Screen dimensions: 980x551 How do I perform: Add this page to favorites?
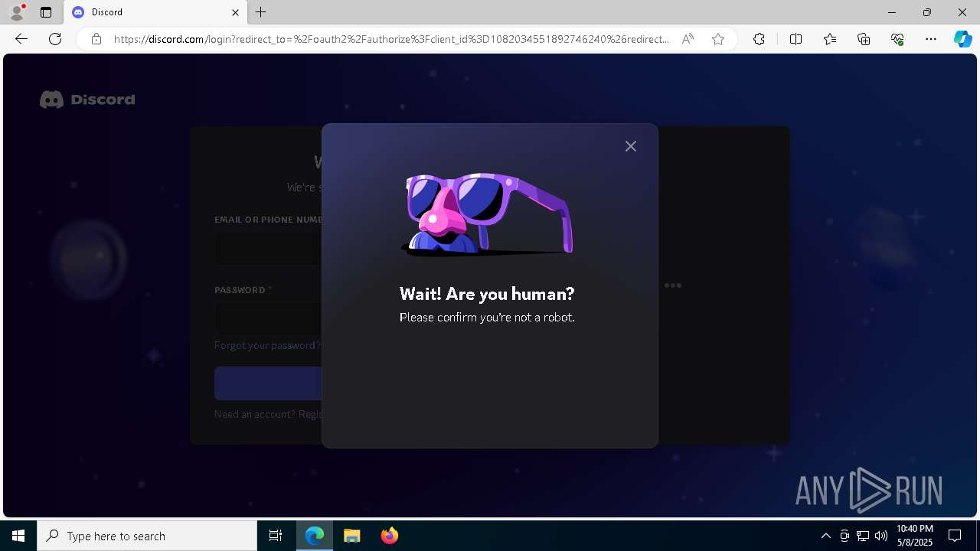(x=718, y=39)
